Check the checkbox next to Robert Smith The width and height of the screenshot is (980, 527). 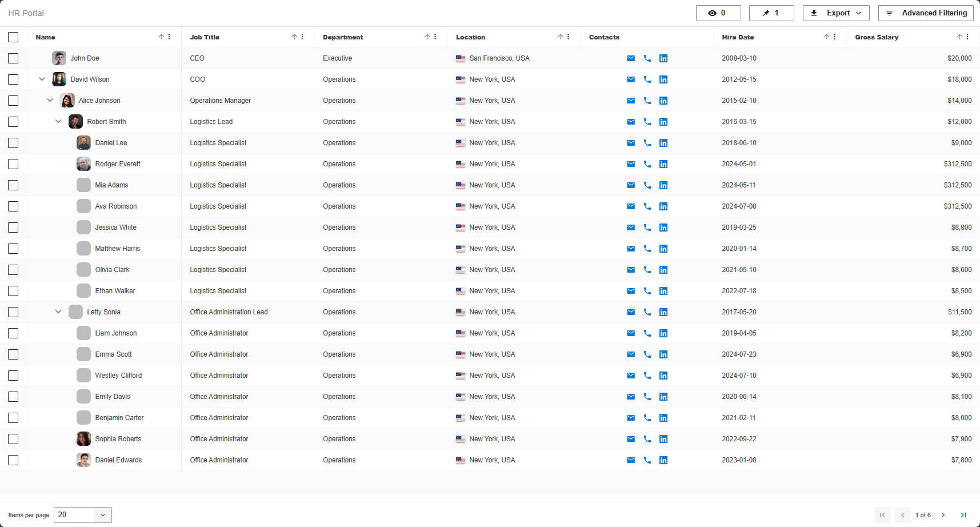point(13,122)
